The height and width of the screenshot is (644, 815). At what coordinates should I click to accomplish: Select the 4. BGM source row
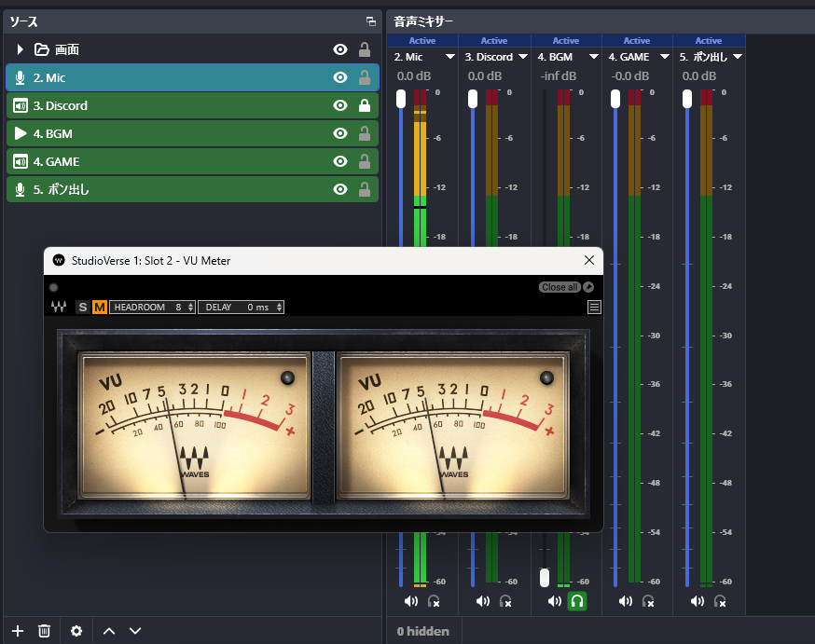tap(192, 133)
